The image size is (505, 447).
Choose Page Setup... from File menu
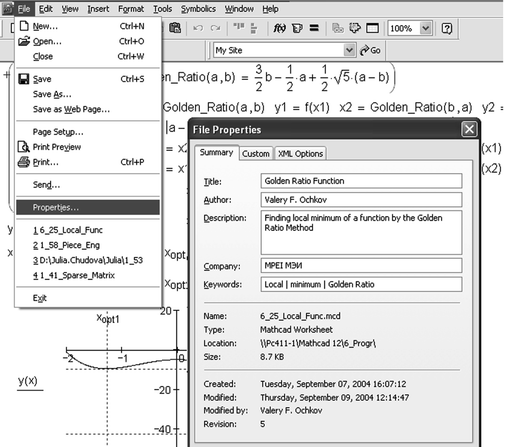pos(88,132)
